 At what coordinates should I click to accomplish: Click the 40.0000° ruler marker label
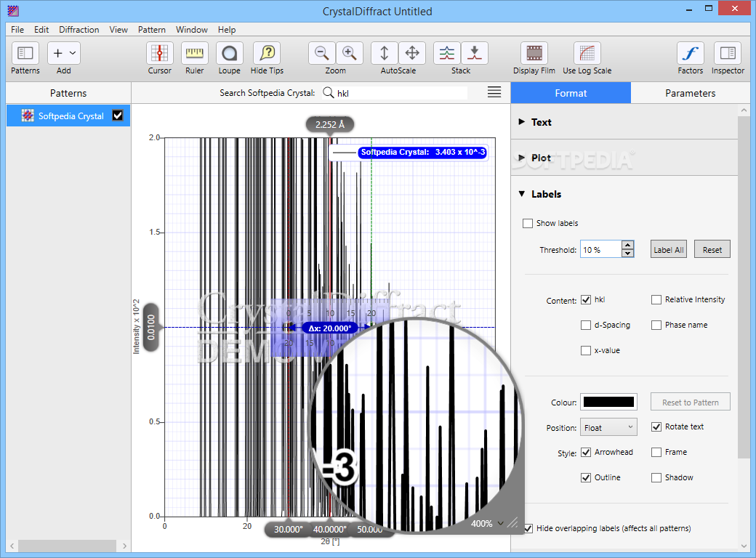[330, 529]
